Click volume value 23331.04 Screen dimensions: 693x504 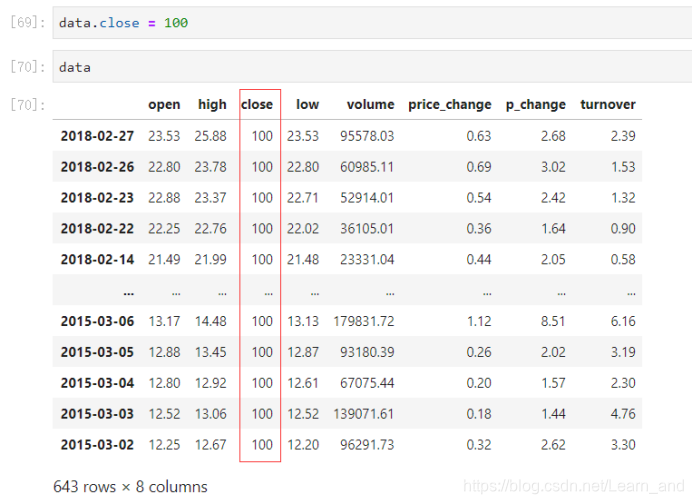(x=367, y=260)
